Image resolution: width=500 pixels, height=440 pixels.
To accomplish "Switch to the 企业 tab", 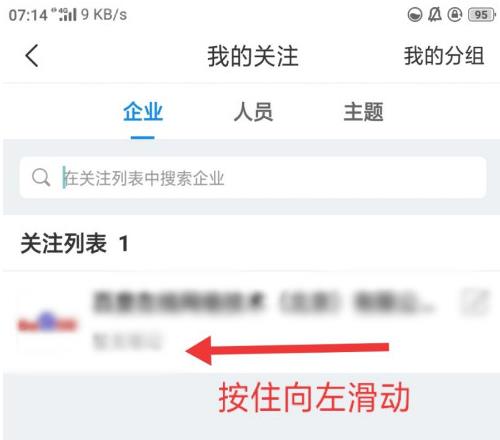I will click(143, 112).
